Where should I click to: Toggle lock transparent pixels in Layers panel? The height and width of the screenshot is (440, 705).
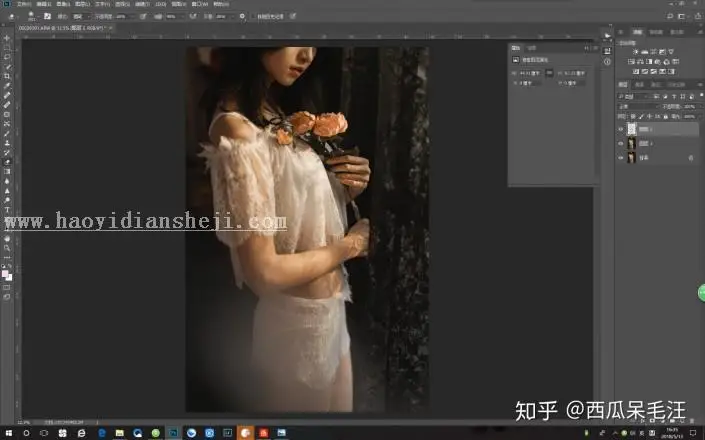point(633,116)
